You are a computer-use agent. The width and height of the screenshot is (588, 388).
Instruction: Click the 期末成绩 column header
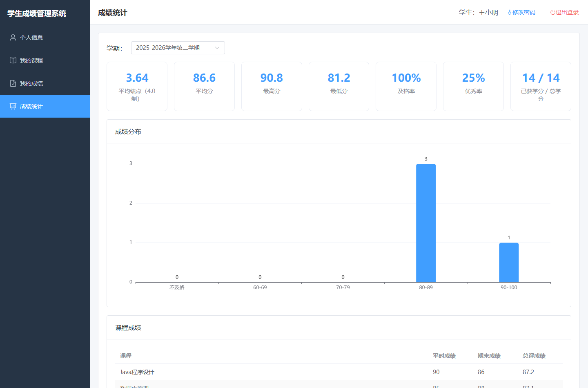coord(489,356)
